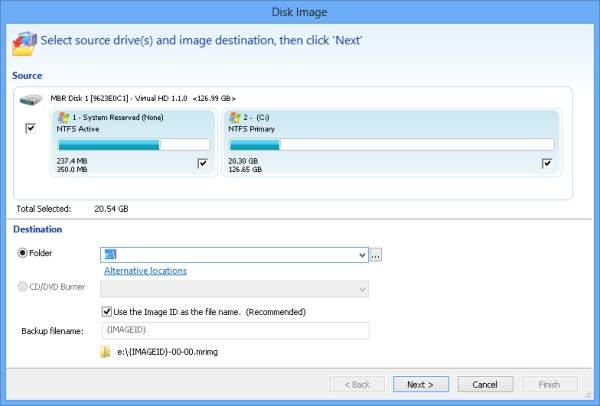Cancel the Disk Image dialog

485,384
